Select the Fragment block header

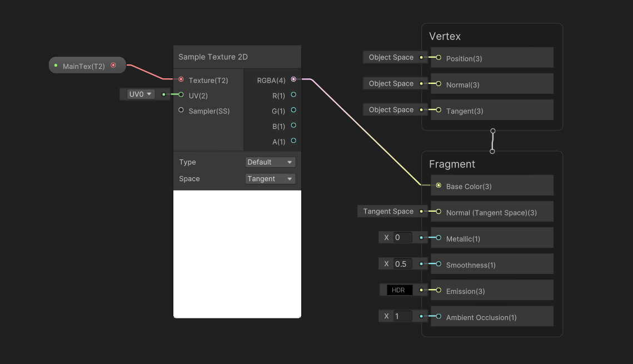coord(452,164)
